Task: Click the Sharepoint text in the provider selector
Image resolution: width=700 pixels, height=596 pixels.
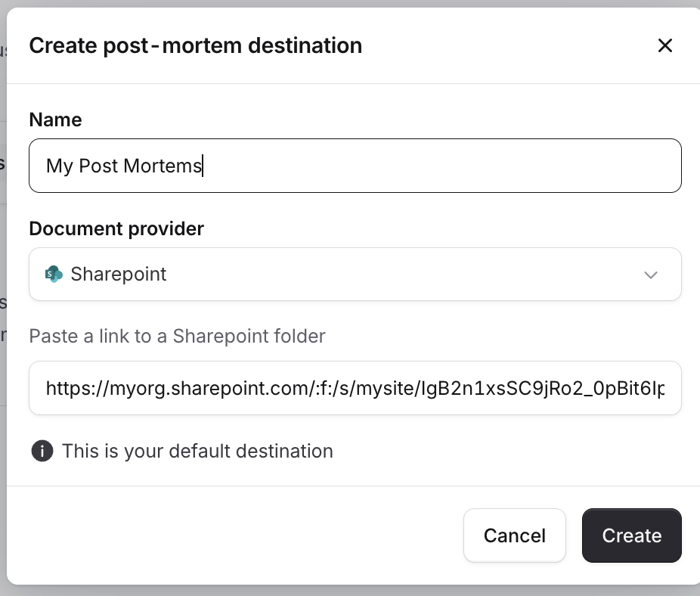Action: (x=119, y=274)
